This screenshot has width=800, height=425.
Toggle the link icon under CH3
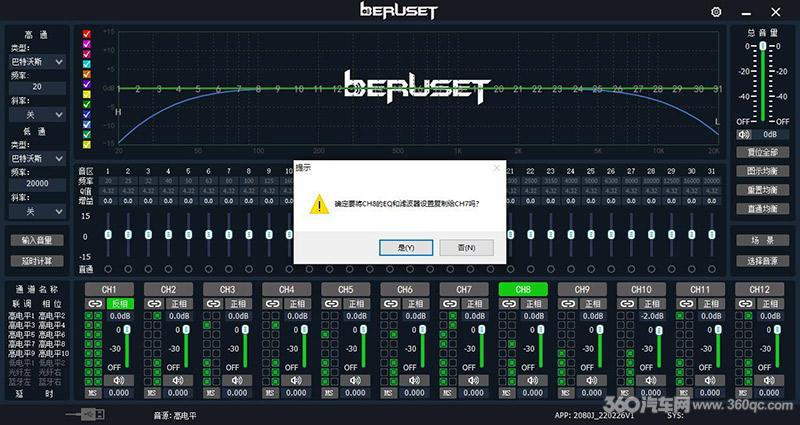tap(213, 304)
